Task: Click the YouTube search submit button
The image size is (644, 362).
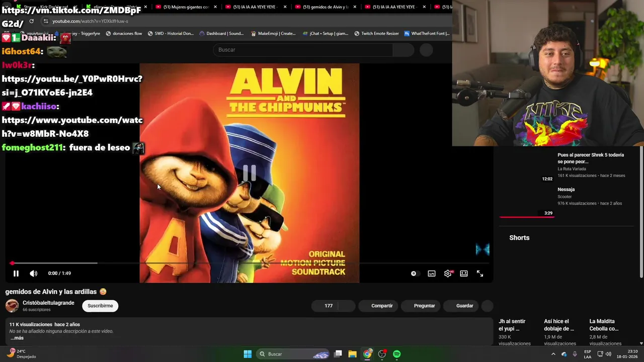Action: pyautogui.click(x=404, y=50)
